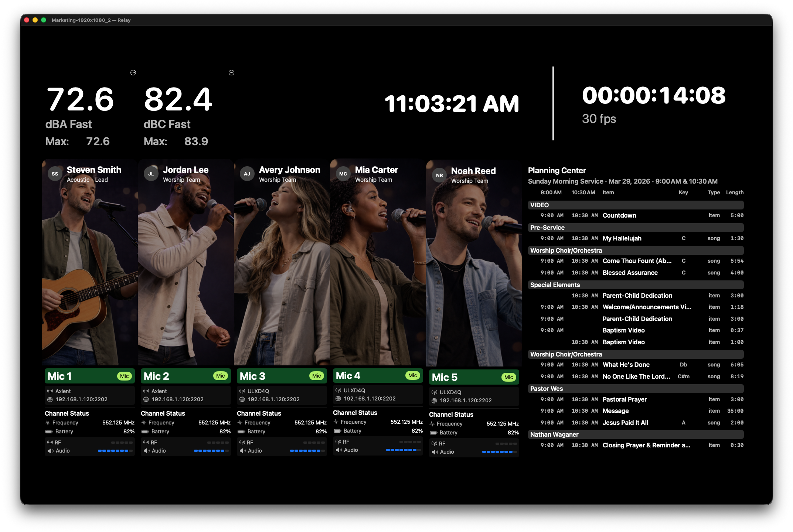Click the JL avatar for Jordan Lee

(151, 174)
